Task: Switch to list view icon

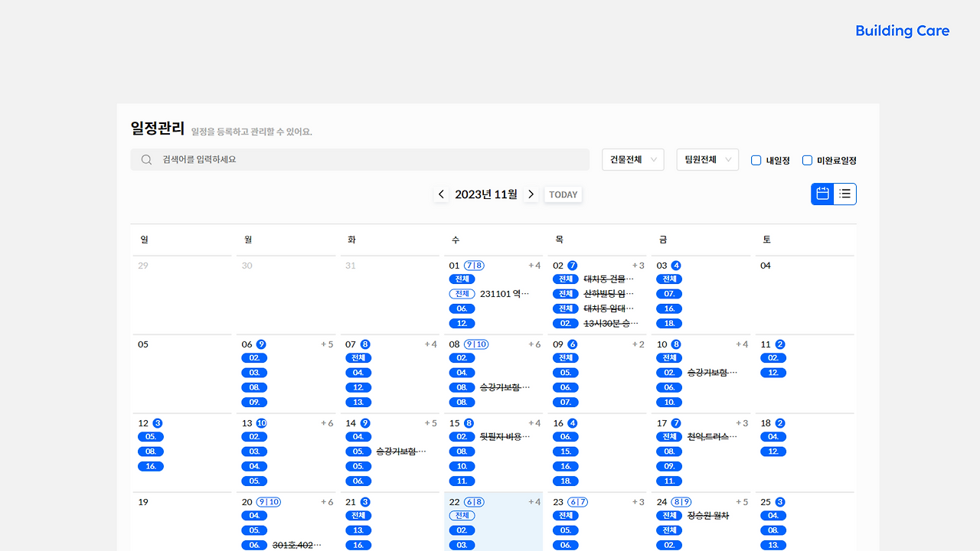Action: pos(845,194)
